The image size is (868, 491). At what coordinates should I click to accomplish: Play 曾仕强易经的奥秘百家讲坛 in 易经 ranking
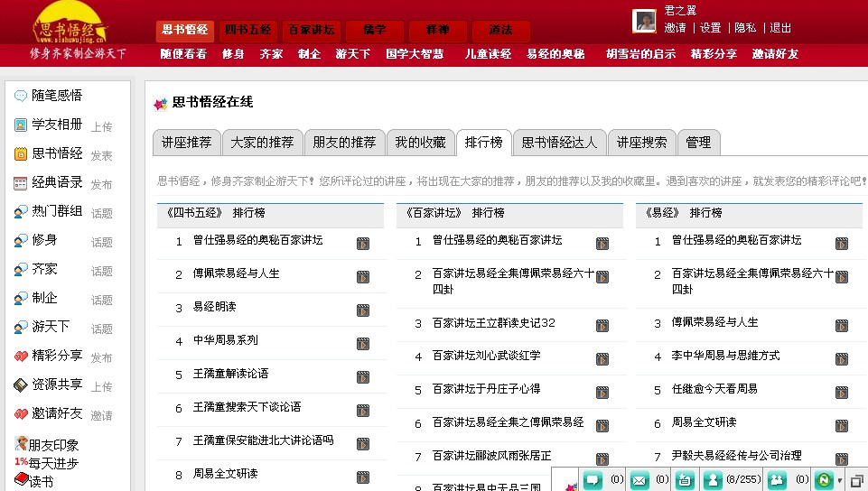pyautogui.click(x=842, y=244)
